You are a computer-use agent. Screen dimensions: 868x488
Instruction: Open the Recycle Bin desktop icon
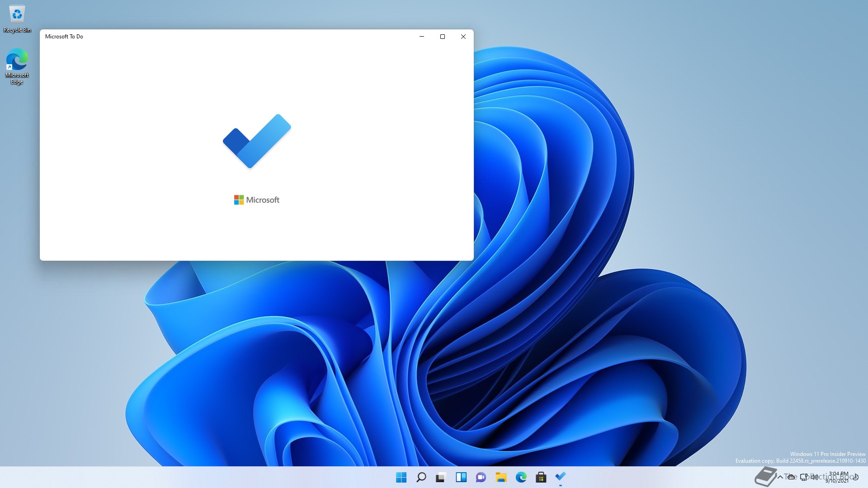tap(17, 19)
